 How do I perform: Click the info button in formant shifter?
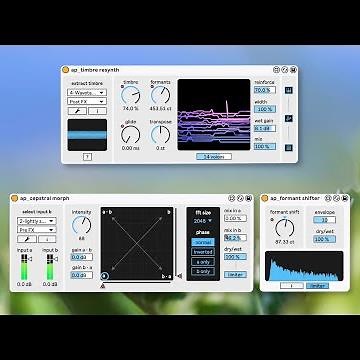coord(292,286)
